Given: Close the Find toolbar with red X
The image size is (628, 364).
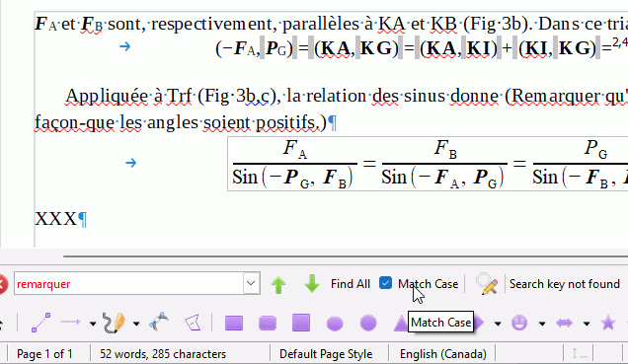Looking at the screenshot, I should tap(2, 285).
